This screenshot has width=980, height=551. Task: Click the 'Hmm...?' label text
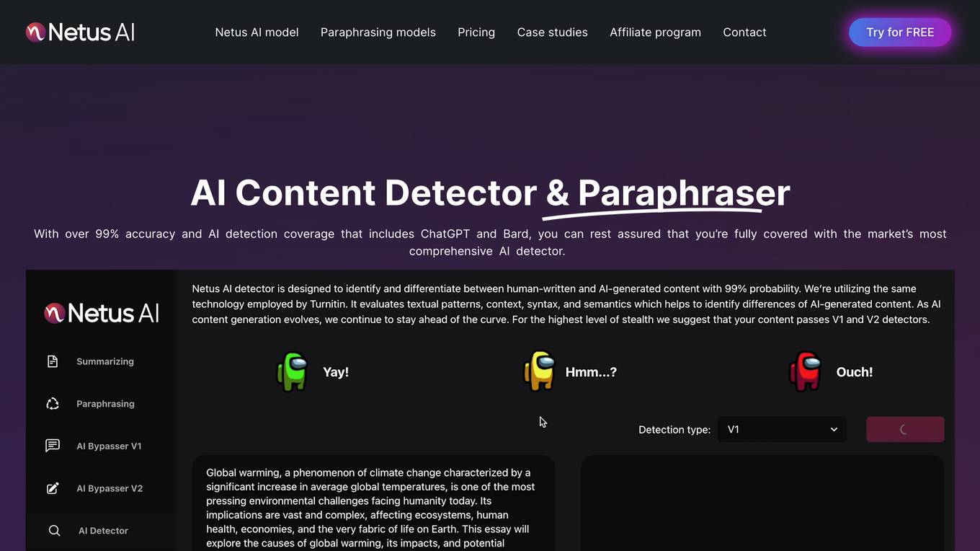(x=591, y=372)
